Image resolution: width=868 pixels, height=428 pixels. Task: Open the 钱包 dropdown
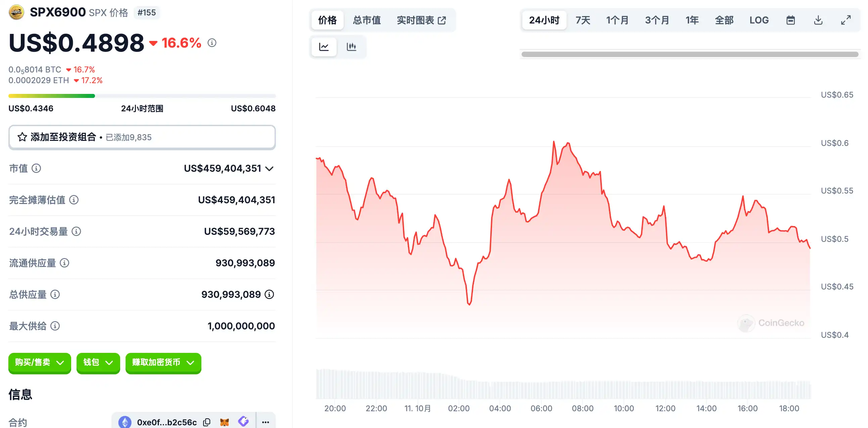coord(98,362)
